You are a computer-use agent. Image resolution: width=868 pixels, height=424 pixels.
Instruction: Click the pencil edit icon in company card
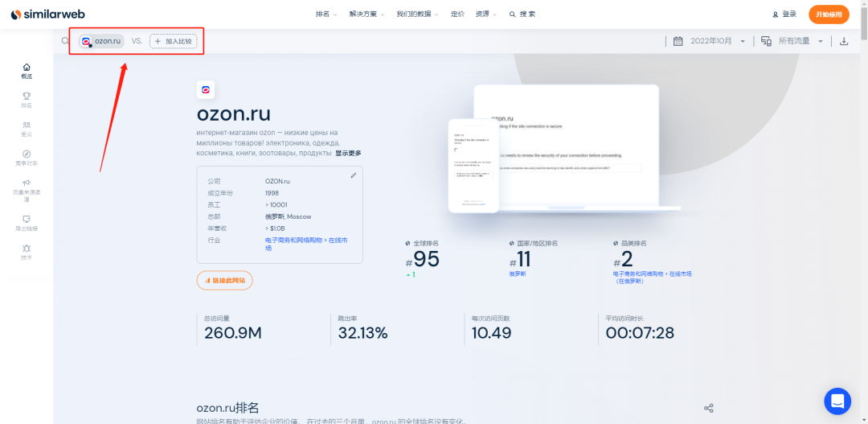click(x=354, y=175)
